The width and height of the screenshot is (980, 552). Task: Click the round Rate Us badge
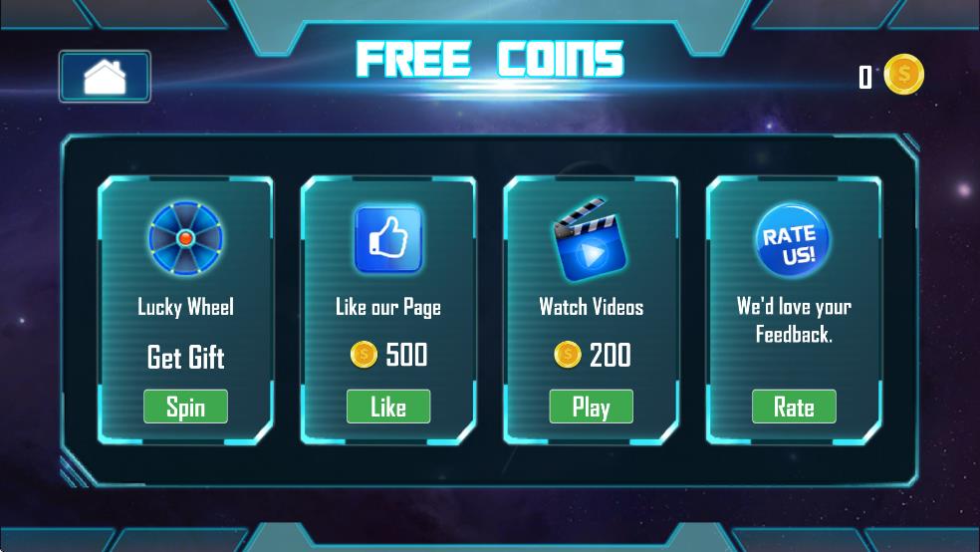793,241
